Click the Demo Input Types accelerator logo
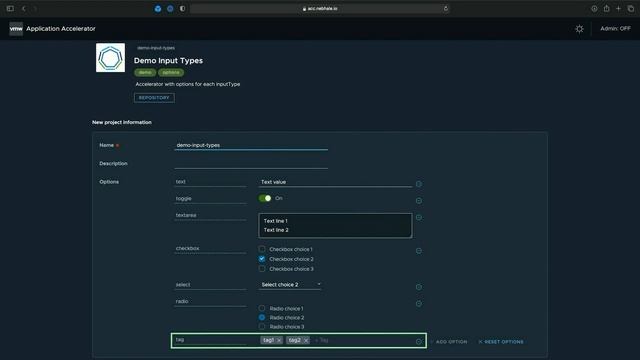Viewport: 640px width, 360px height. coord(111,58)
